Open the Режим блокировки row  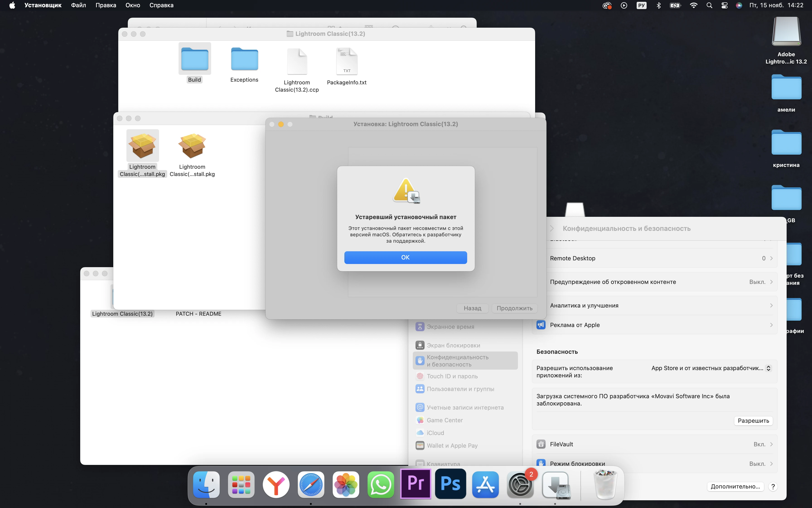point(654,464)
